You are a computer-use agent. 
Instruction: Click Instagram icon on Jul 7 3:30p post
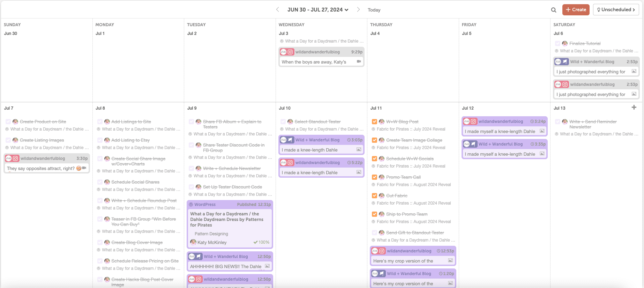(x=15, y=158)
